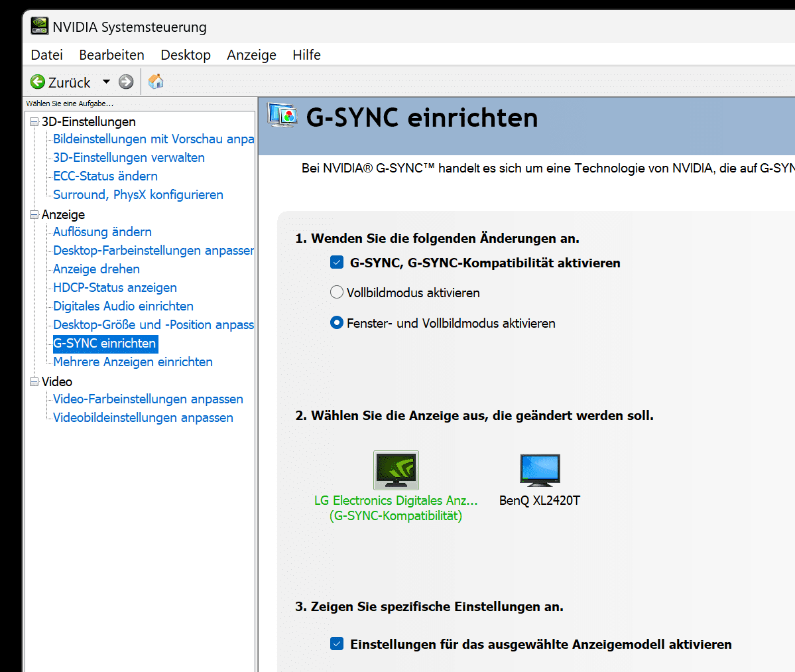This screenshot has height=672, width=795.
Task: Open the home icon in toolbar
Action: 156,81
